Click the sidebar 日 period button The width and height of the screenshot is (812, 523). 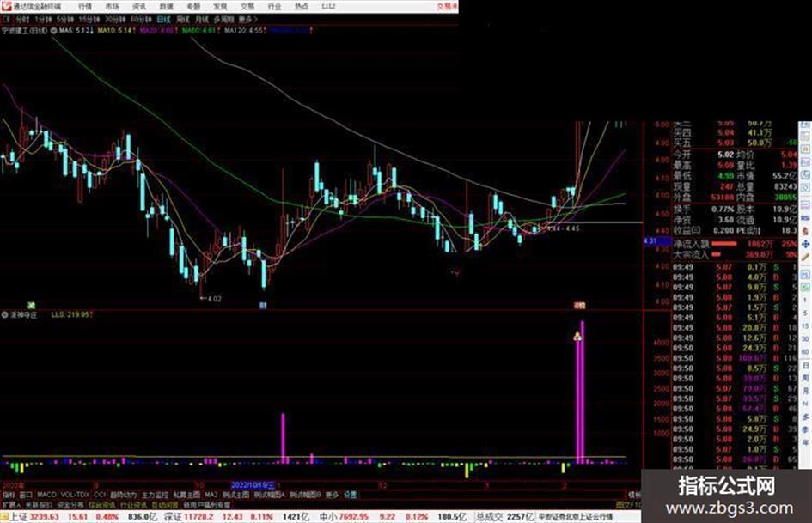point(805,366)
